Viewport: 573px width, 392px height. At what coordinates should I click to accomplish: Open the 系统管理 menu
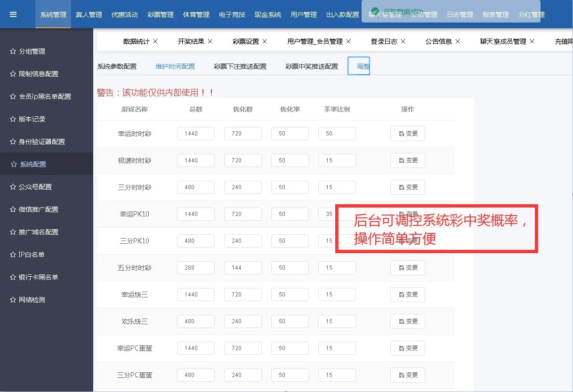coord(53,14)
